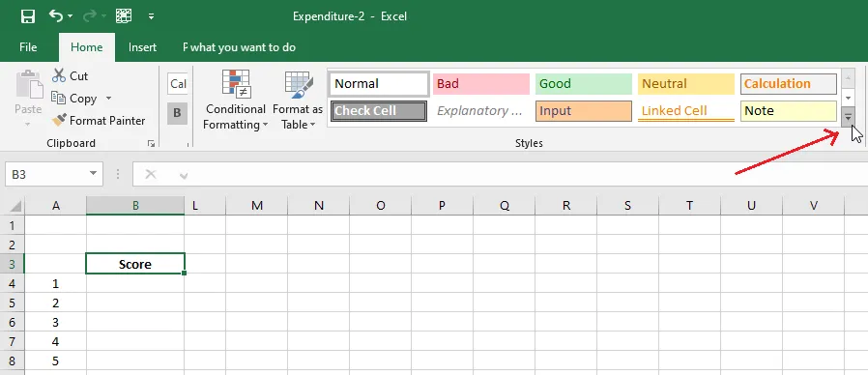This screenshot has height=375, width=868.
Task: Apply the Good cell style
Action: coord(584,84)
